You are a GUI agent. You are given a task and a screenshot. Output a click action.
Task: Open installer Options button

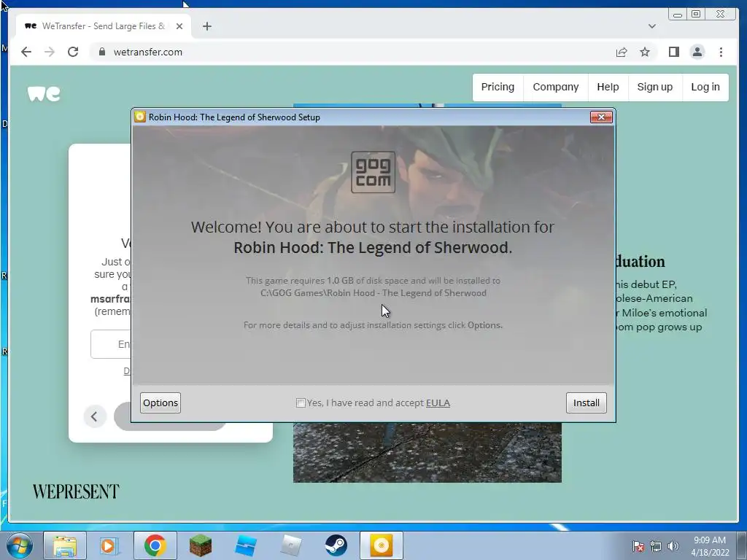click(160, 402)
